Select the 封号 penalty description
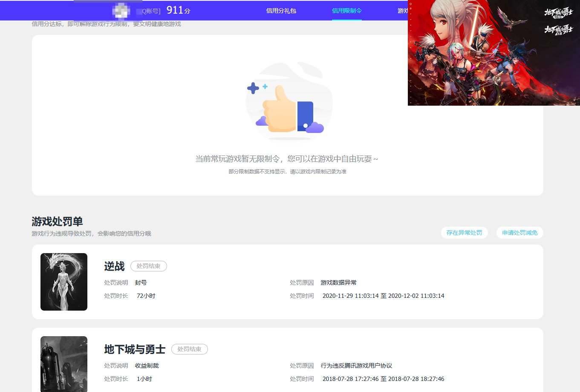This screenshot has width=580, height=392. click(141, 282)
